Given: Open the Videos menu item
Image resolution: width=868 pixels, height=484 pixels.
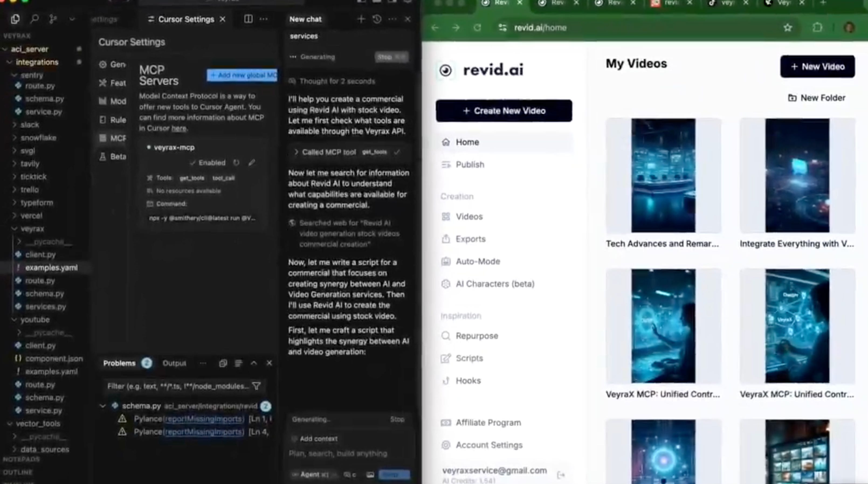Looking at the screenshot, I should tap(469, 217).
